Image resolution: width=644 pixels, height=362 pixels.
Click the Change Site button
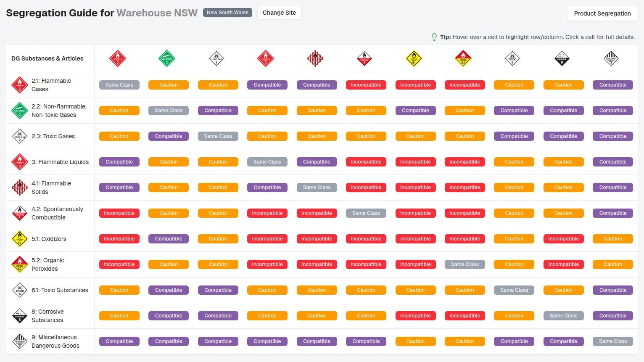(x=279, y=13)
